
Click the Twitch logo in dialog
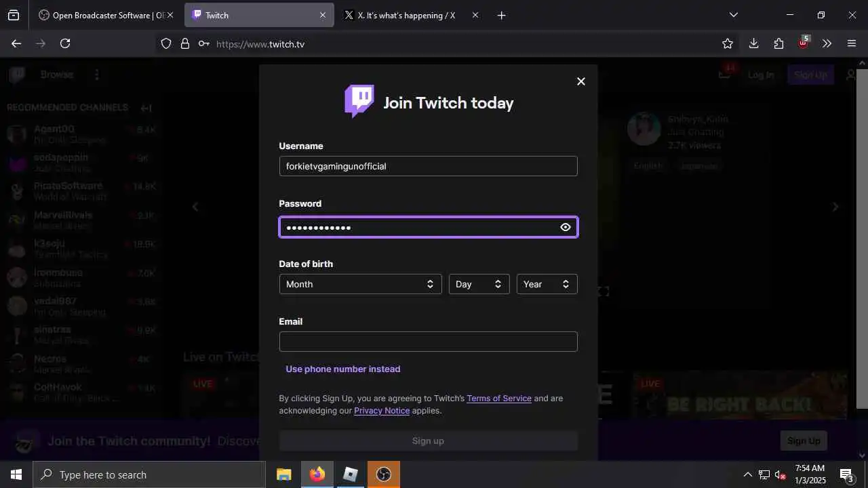click(359, 102)
